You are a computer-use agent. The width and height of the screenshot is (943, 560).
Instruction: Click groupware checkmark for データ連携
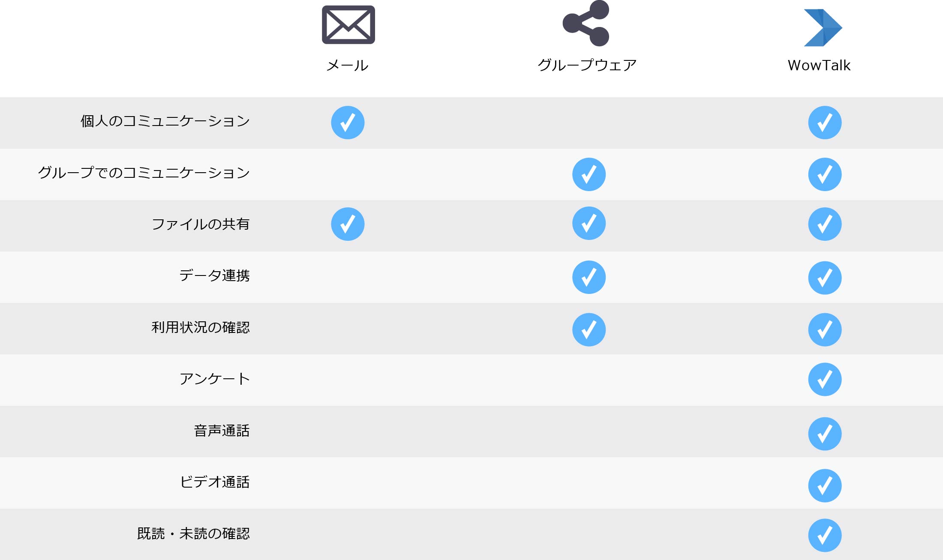tap(589, 277)
